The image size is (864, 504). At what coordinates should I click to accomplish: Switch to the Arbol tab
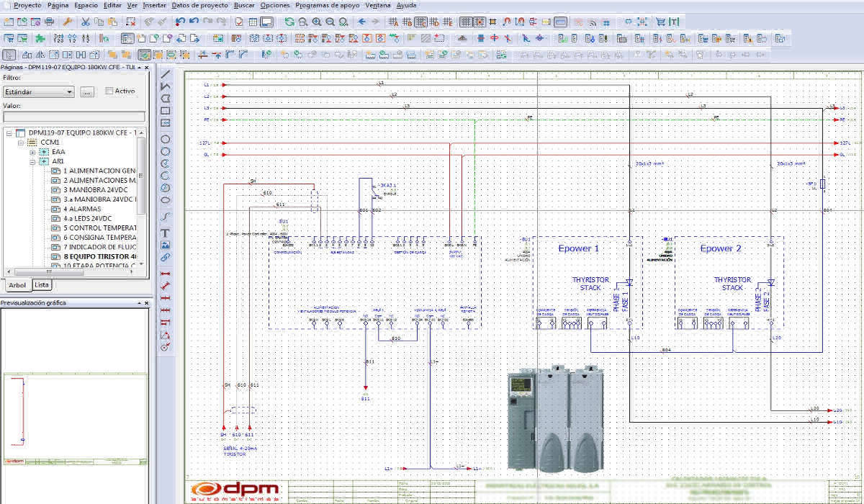pos(17,285)
